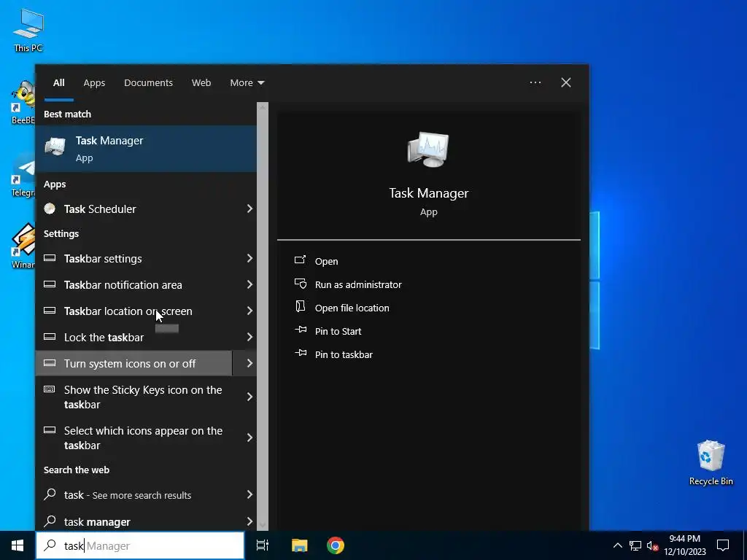Click the Task Manager result icon
747x560 pixels.
(x=55, y=146)
